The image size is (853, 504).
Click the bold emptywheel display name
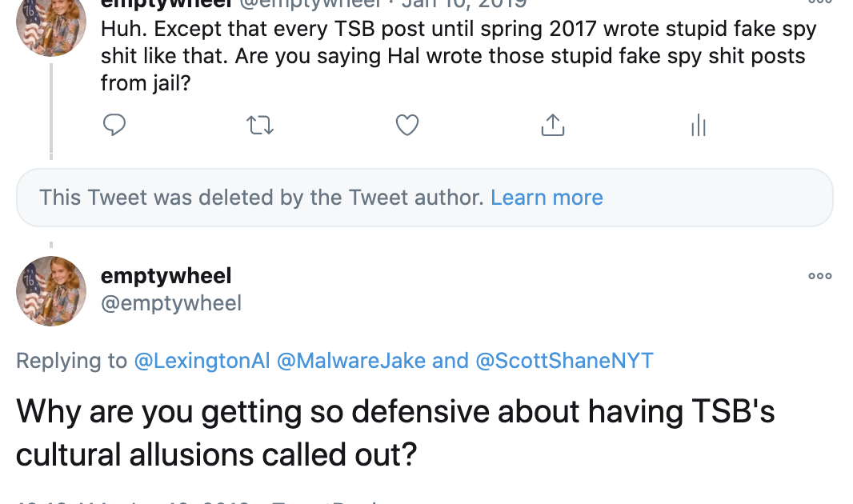click(x=166, y=276)
